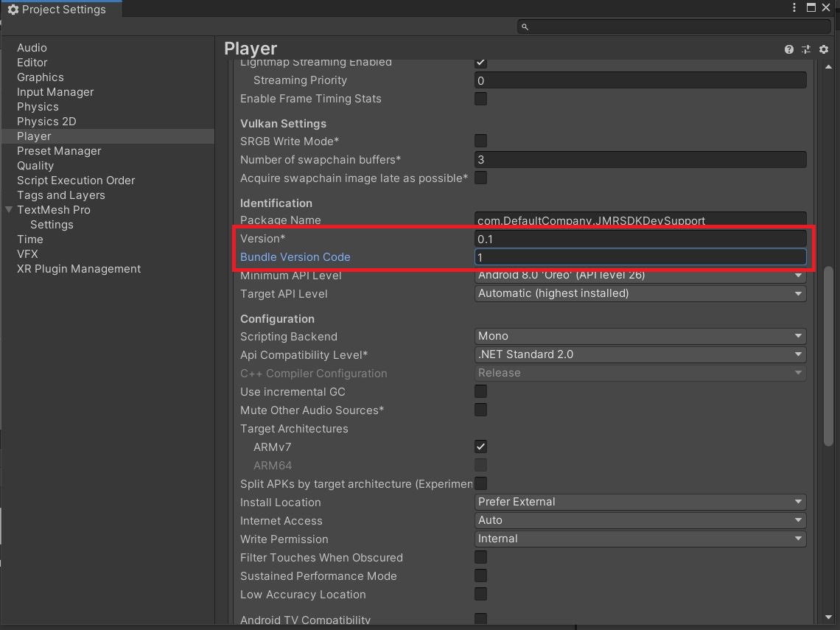Open the Player help reference icon

tap(789, 49)
